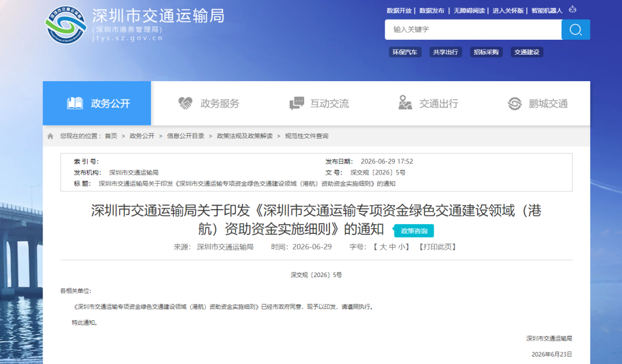Click 【打印此页】 to print the page
This screenshot has height=364, width=622.
pos(438,247)
